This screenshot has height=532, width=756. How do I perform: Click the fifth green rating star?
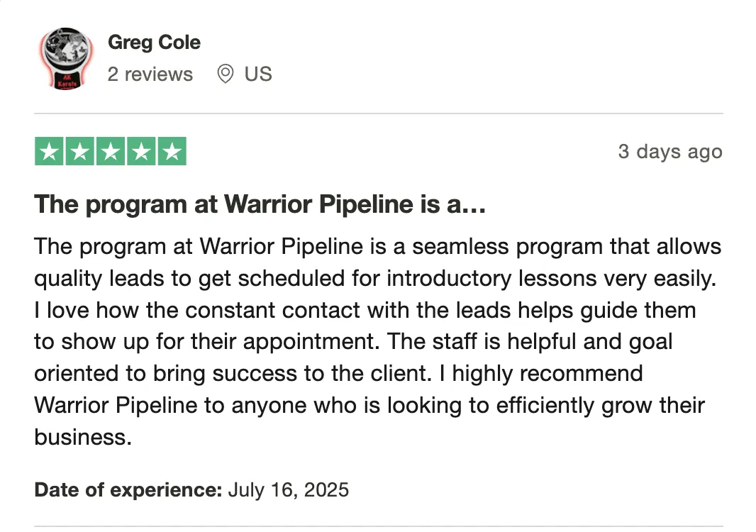tap(172, 152)
